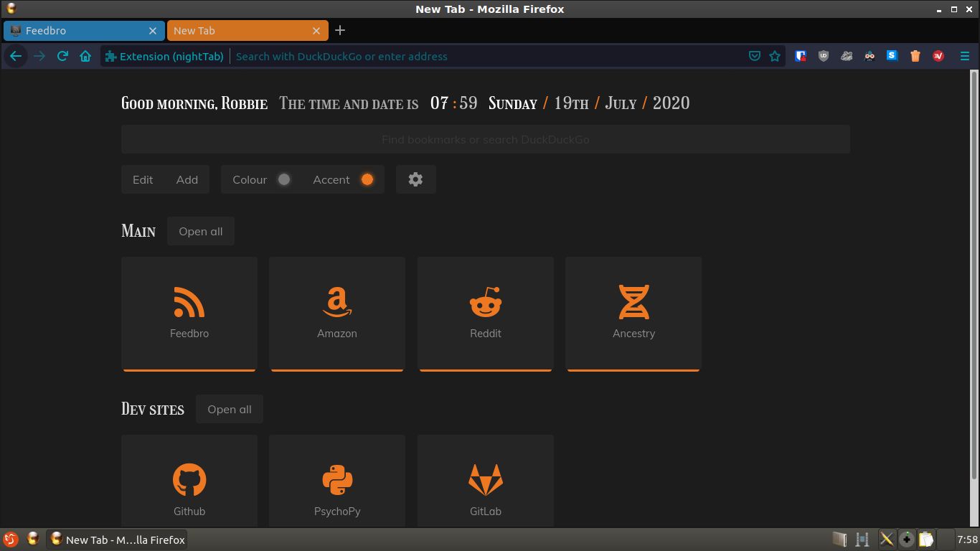Open all Dev sites bookmarks
The height and width of the screenshot is (551, 980).
(x=229, y=409)
